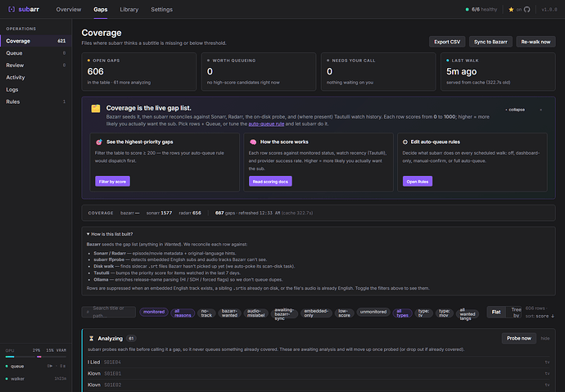
Task: Collapse the Coverage info banner
Action: (x=515, y=110)
